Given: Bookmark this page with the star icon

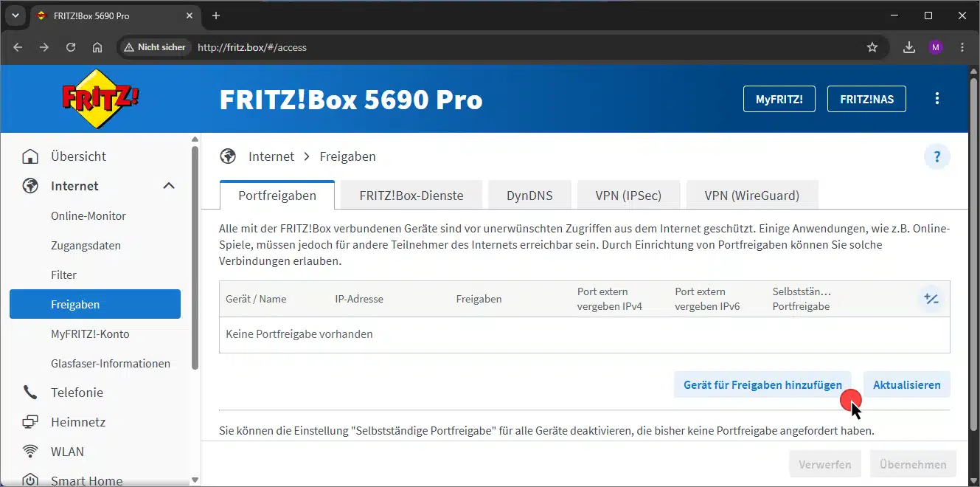Looking at the screenshot, I should coord(872,47).
